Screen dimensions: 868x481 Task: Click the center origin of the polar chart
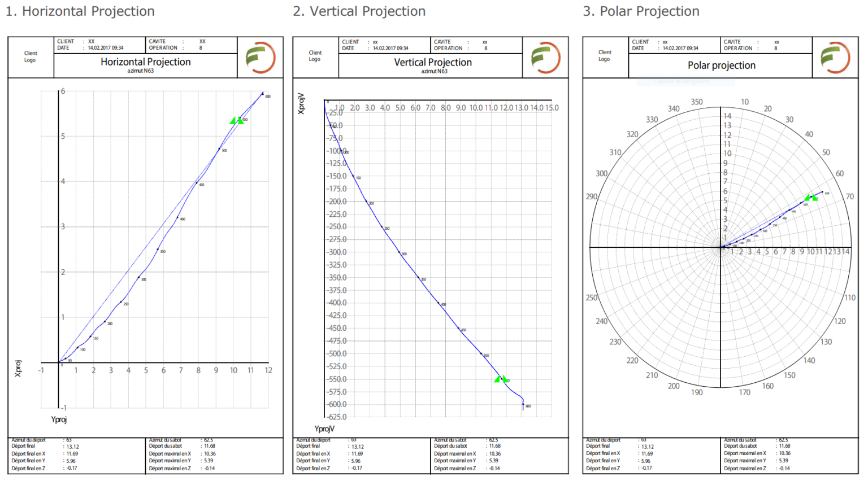721,247
